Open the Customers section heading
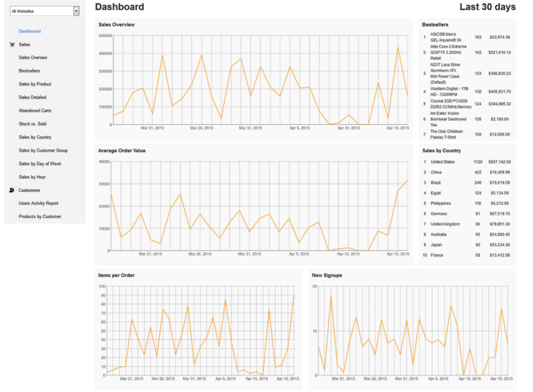The image size is (533, 392). coord(29,190)
